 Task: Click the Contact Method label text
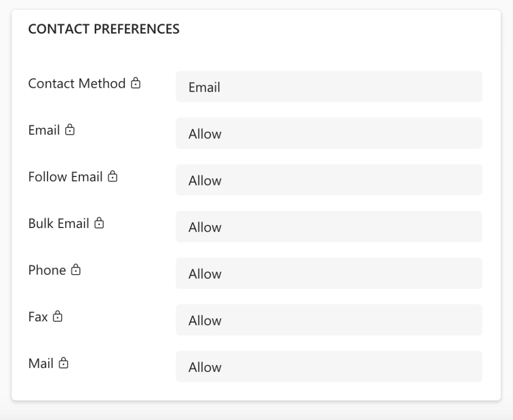click(x=77, y=83)
